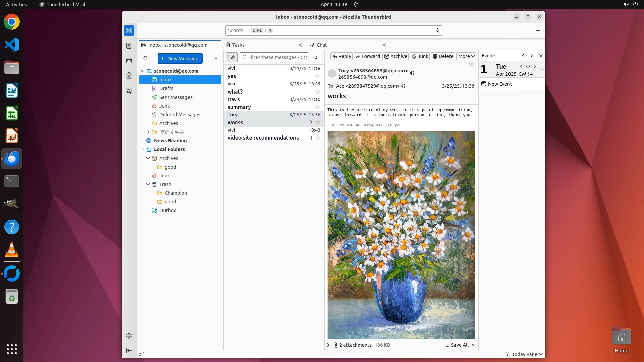Viewport: 644px width, 362px height.
Task: Click the painting image attachment preview
Action: [x=401, y=235]
